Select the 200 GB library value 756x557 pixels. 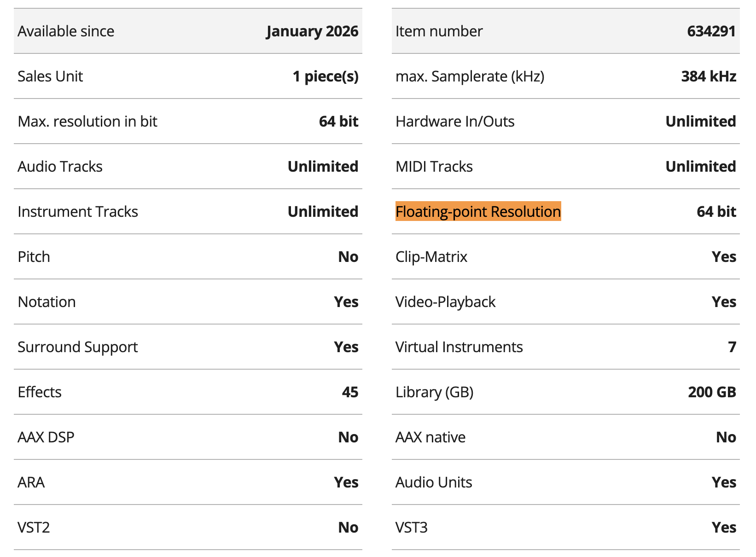tap(712, 392)
